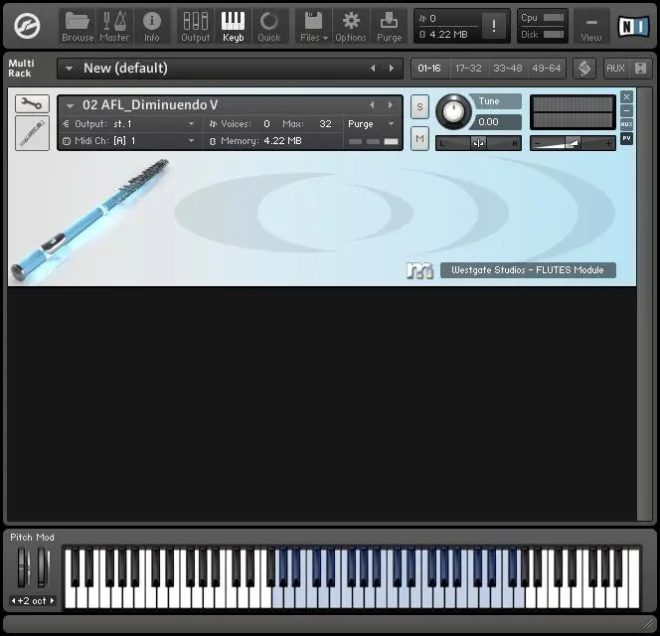Minimize the instrument header view
This screenshot has height=636, width=660.
pyautogui.click(x=626, y=110)
